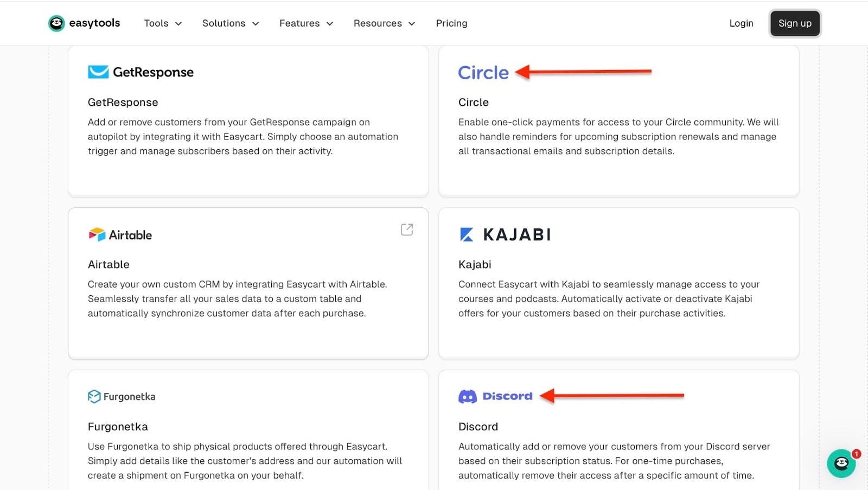Click the external link icon on Airtable card
The width and height of the screenshot is (868, 490).
pos(407,230)
